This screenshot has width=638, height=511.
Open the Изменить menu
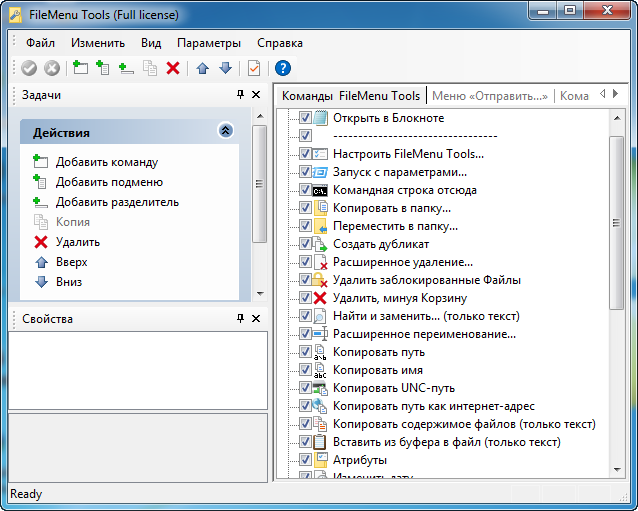pyautogui.click(x=98, y=43)
